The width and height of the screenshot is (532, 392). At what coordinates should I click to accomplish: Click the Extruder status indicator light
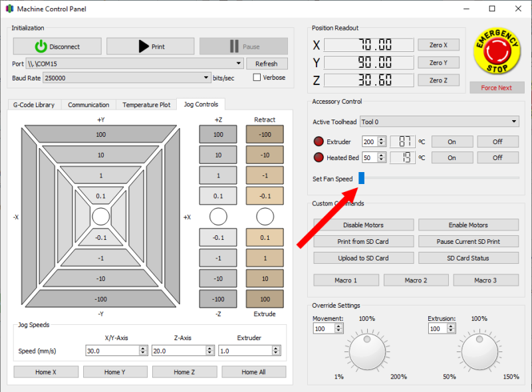coord(319,141)
